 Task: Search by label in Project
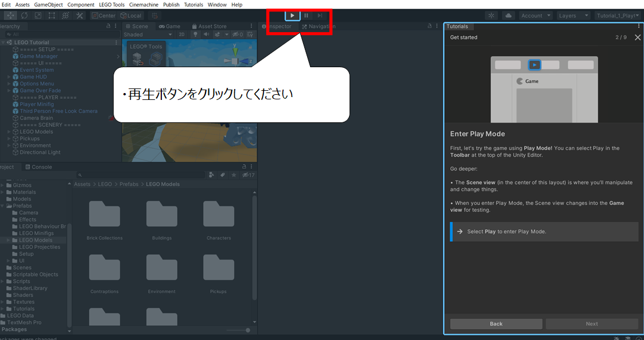[223, 175]
